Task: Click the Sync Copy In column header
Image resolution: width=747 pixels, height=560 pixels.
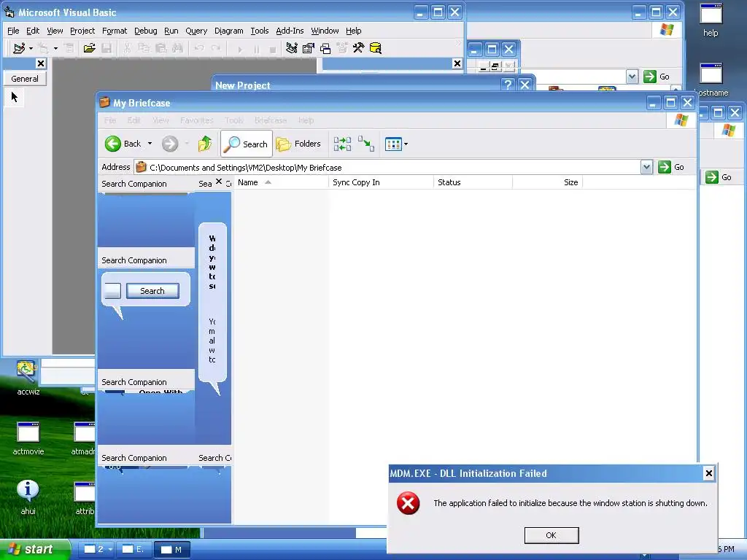Action: pos(381,182)
